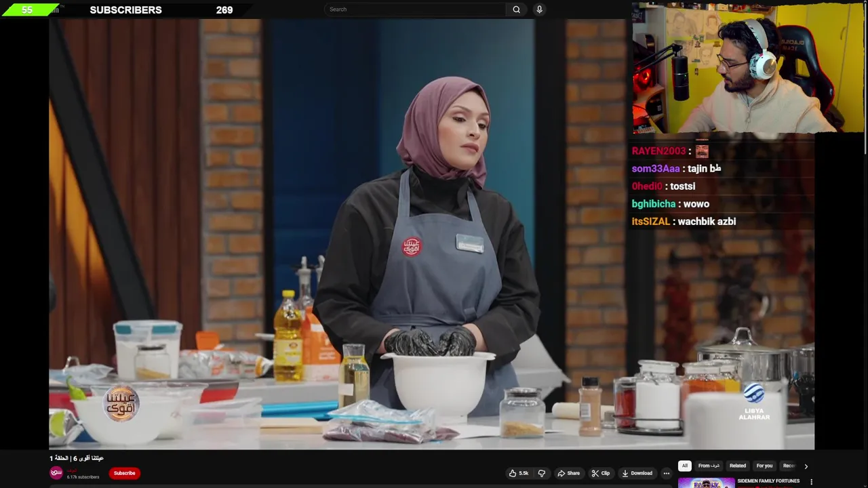Subscribe to the channel
This screenshot has width=868, height=488.
click(x=124, y=473)
